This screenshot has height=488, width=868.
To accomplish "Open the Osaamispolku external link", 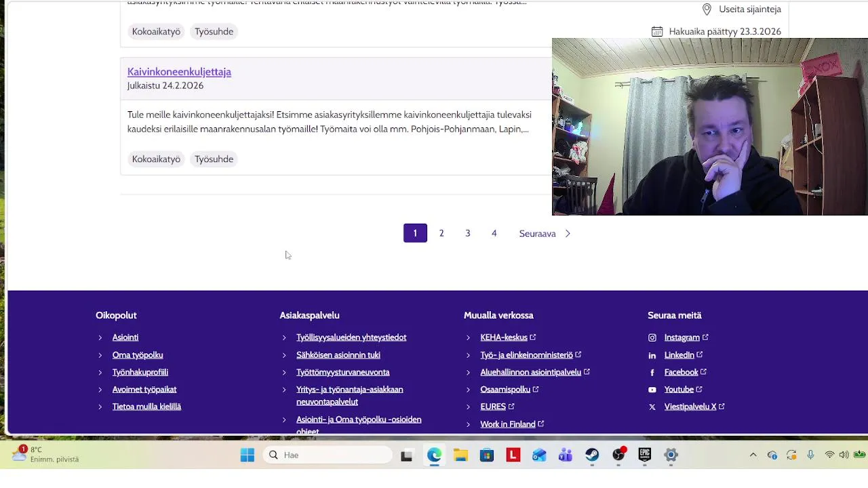I will tap(509, 390).
